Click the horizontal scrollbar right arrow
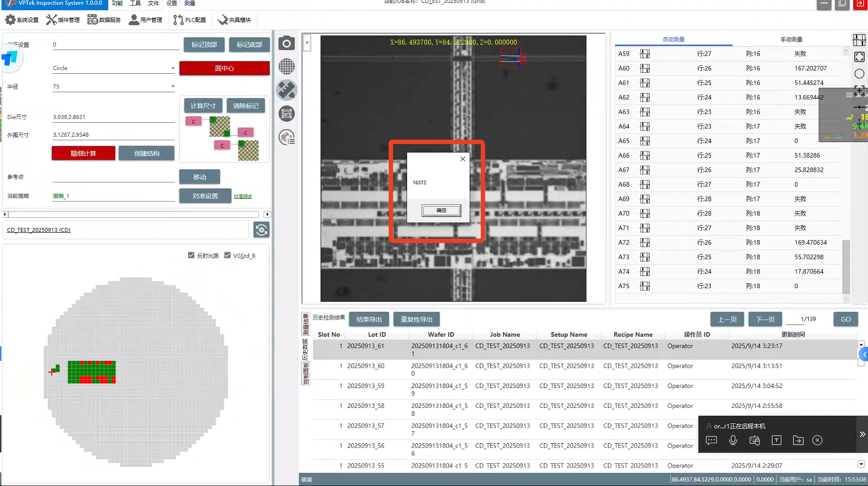Screen dimensions: 868x486 tap(267, 214)
